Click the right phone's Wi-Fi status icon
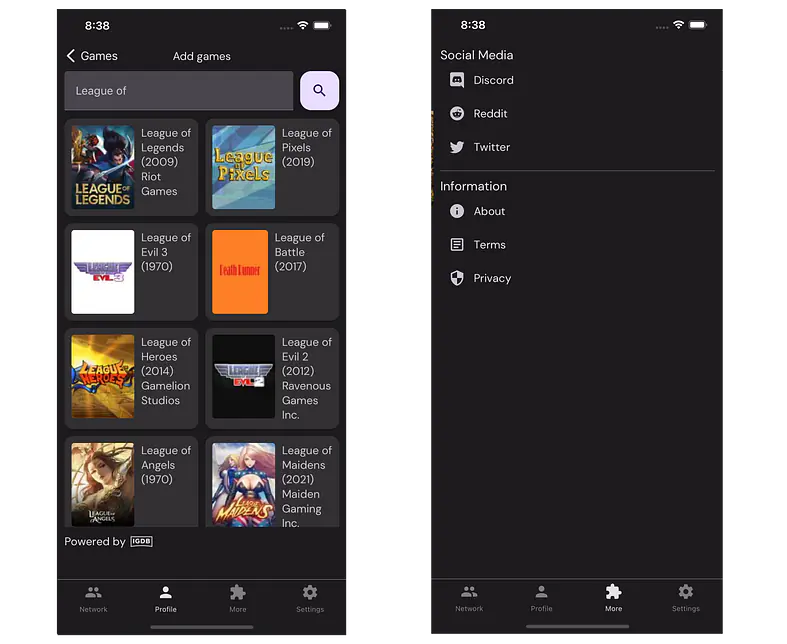This screenshot has height=644, width=787. click(679, 25)
